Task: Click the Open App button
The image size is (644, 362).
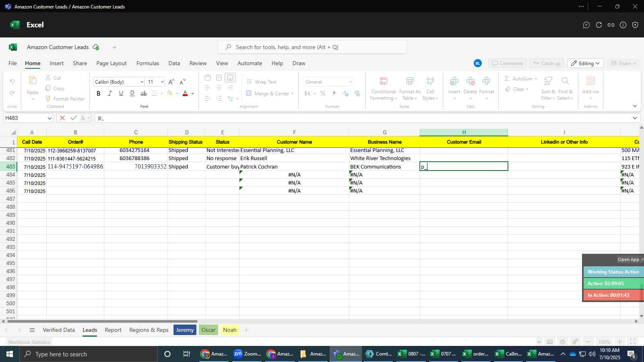Action: click(630, 260)
